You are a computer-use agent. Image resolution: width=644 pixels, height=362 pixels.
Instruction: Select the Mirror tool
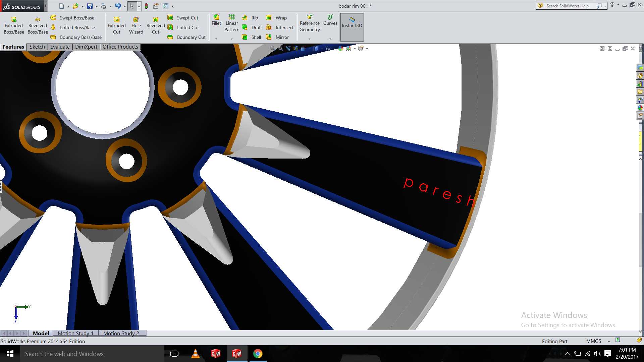[x=277, y=37]
